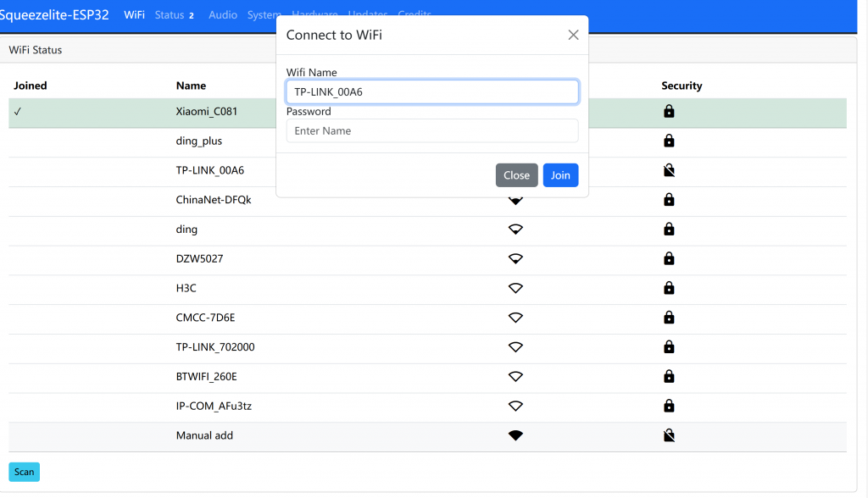
Task: Click the open-lock icon for TP-LINK_00A6
Action: pyautogui.click(x=669, y=171)
